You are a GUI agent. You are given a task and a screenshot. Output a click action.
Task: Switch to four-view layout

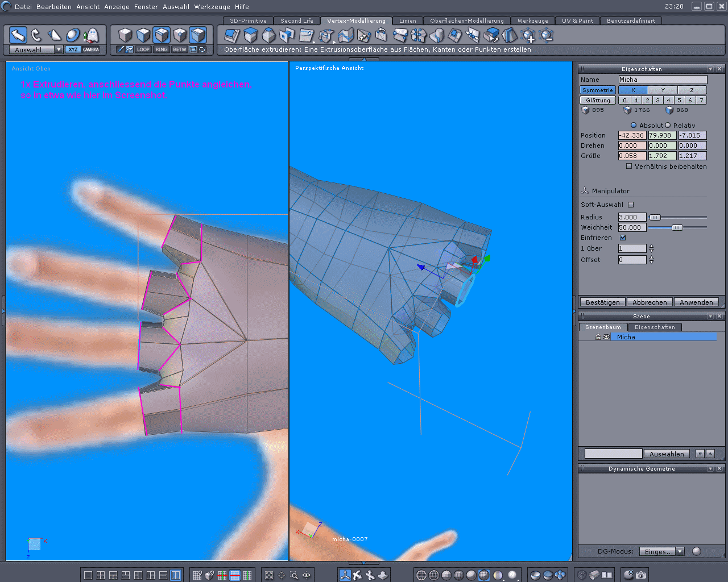(101, 575)
